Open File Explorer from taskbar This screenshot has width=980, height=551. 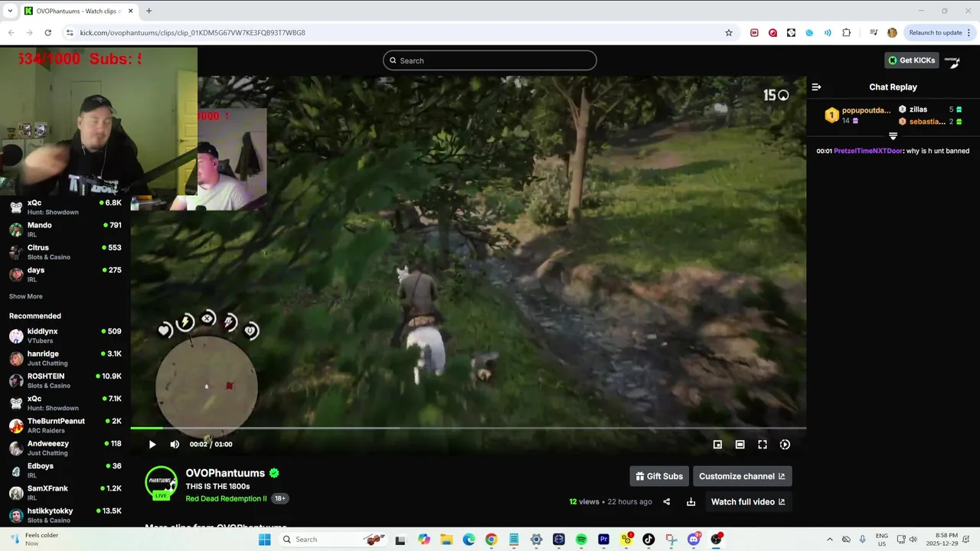446,540
